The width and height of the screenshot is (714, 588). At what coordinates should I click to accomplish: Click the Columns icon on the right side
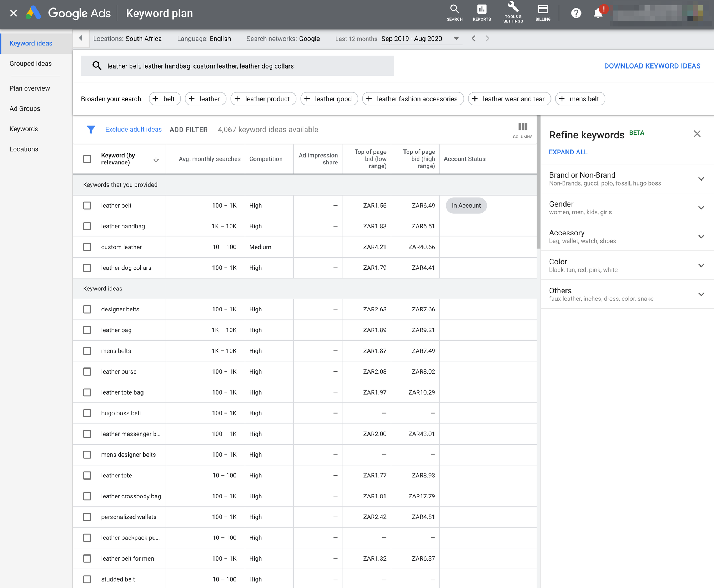point(522,126)
